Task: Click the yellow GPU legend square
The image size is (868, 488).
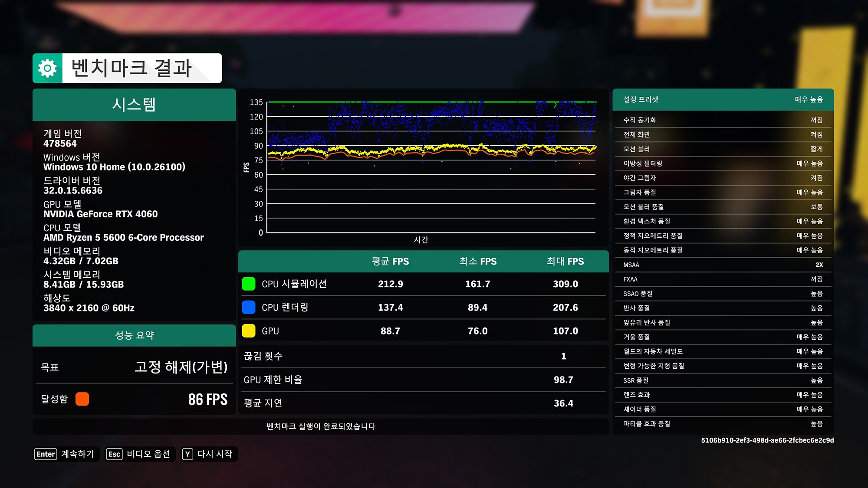Action: [x=248, y=331]
